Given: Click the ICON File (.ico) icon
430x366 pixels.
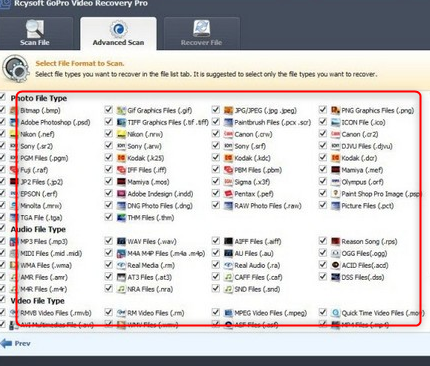Looking at the screenshot, I should pos(335,122).
